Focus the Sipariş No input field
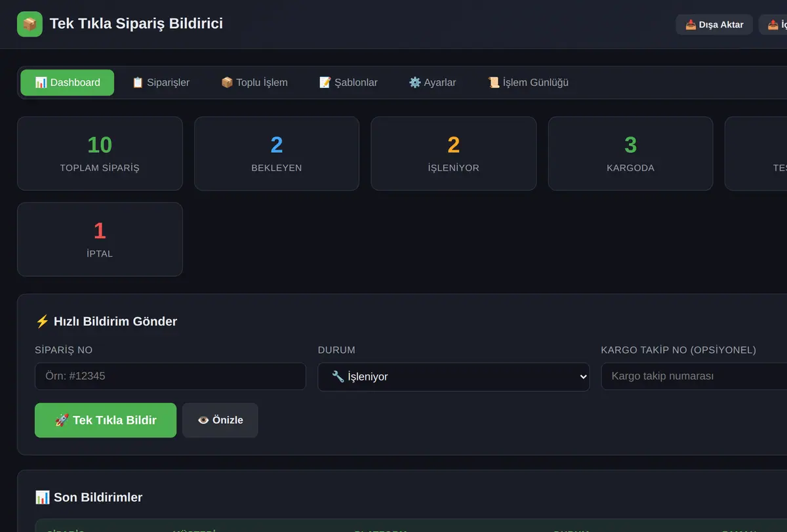787x532 pixels. pyautogui.click(x=171, y=377)
